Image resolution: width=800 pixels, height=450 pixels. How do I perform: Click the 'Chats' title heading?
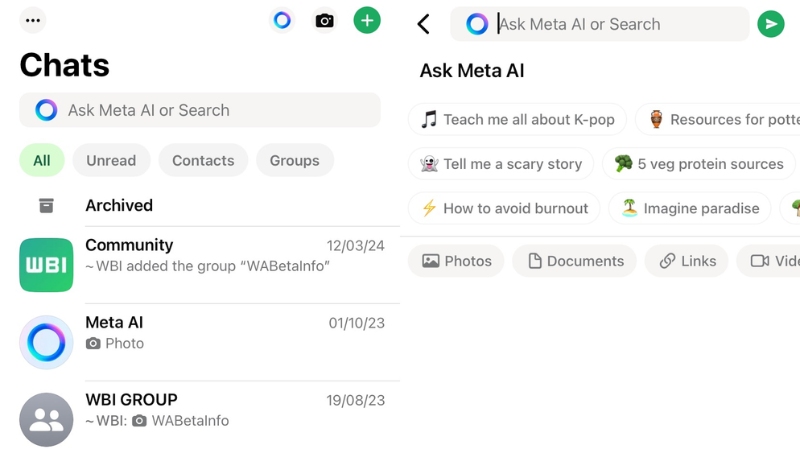tap(65, 65)
